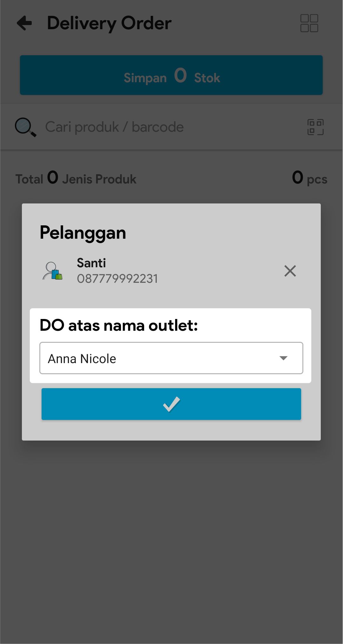Image resolution: width=343 pixels, height=644 pixels.
Task: Dismiss dialog by tapping dimmed area below
Action: click(x=171, y=540)
